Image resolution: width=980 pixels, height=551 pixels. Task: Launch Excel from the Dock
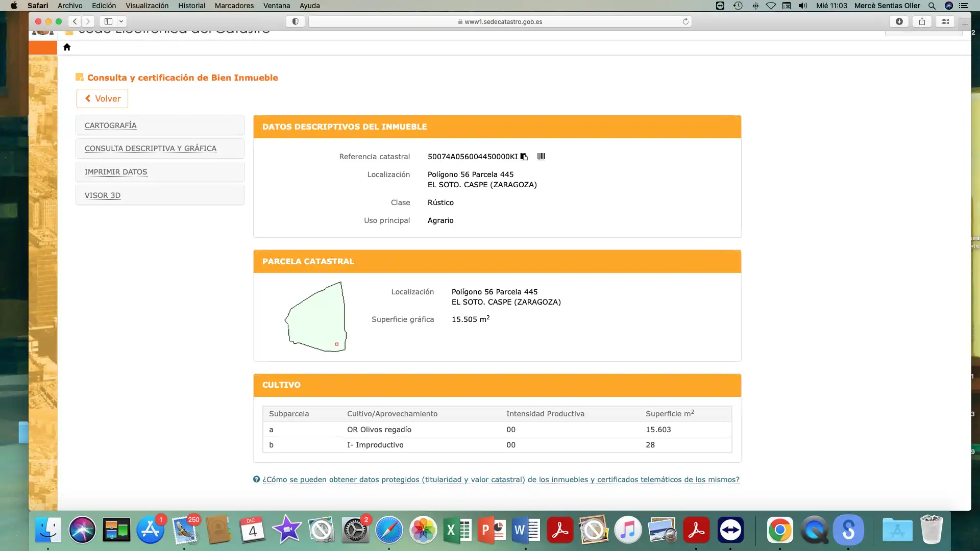[x=457, y=530]
